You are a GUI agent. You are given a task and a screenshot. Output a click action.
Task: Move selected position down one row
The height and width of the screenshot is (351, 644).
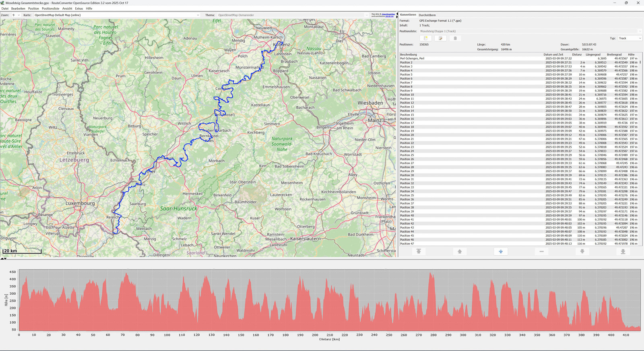pos(582,252)
